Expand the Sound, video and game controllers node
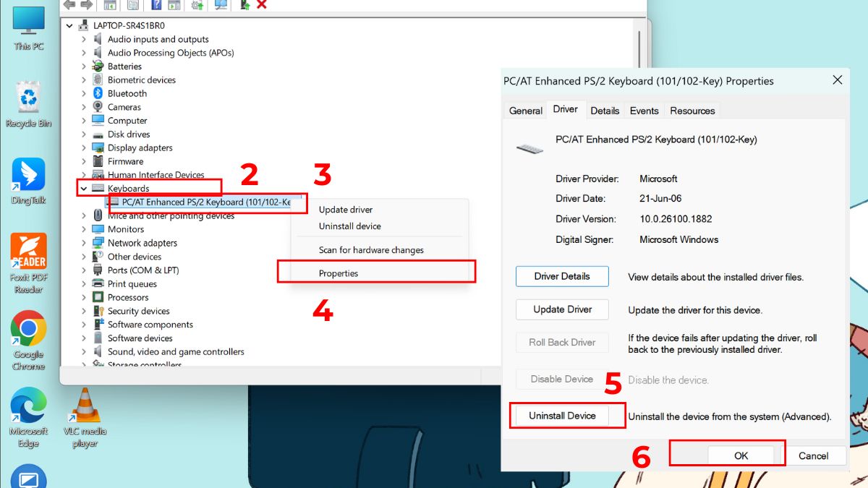This screenshot has width=868, height=488. 84,352
